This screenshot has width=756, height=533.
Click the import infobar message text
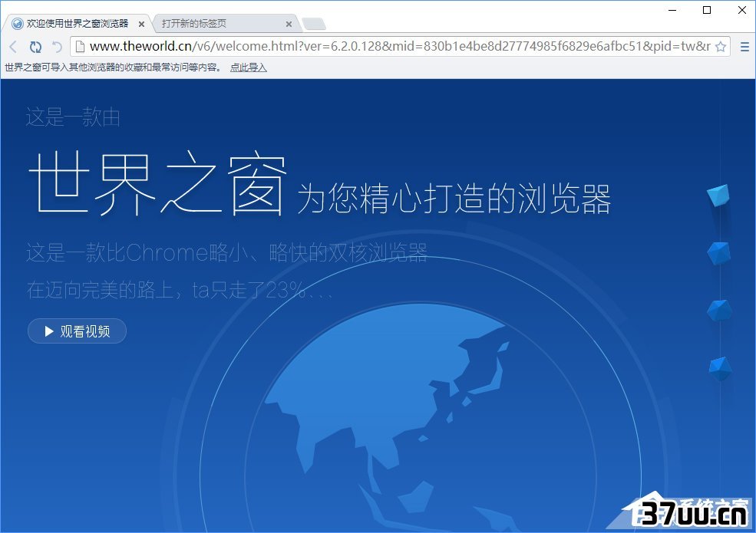113,67
